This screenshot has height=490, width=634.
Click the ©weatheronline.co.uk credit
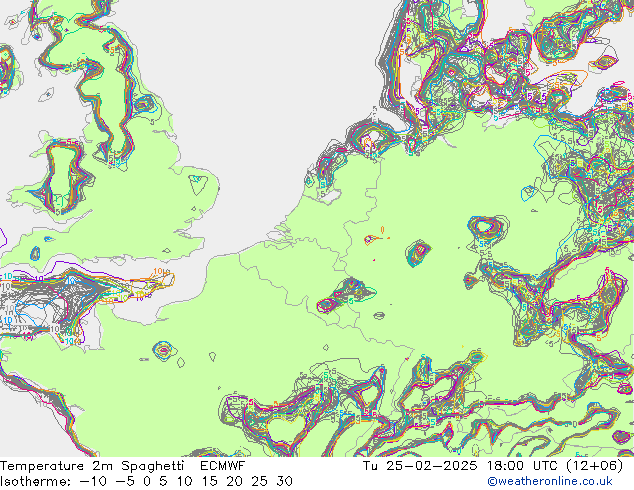(x=550, y=481)
